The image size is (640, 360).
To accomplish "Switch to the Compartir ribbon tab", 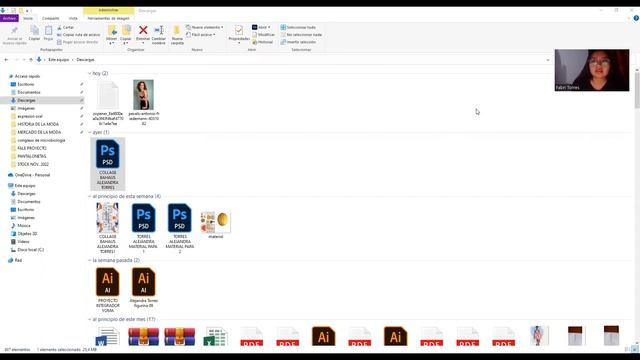I will coord(51,18).
